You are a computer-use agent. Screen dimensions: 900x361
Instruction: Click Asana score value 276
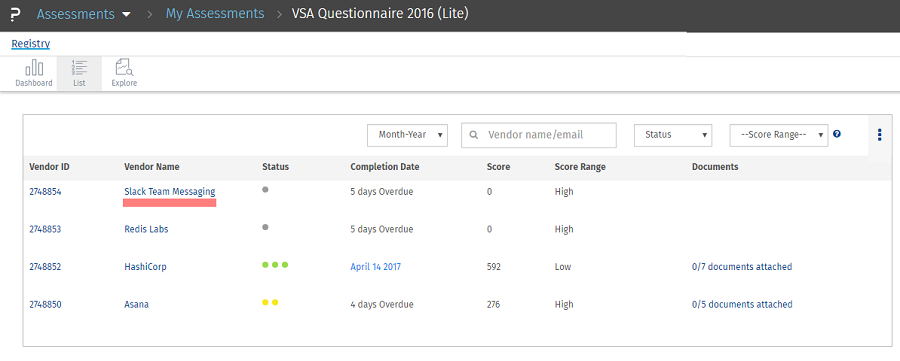click(494, 305)
